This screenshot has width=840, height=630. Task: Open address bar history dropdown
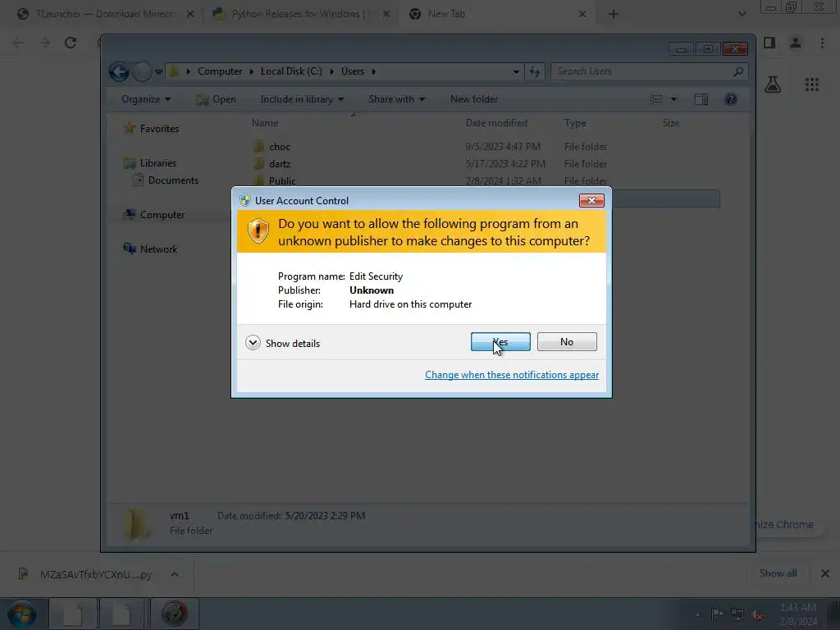tap(515, 72)
